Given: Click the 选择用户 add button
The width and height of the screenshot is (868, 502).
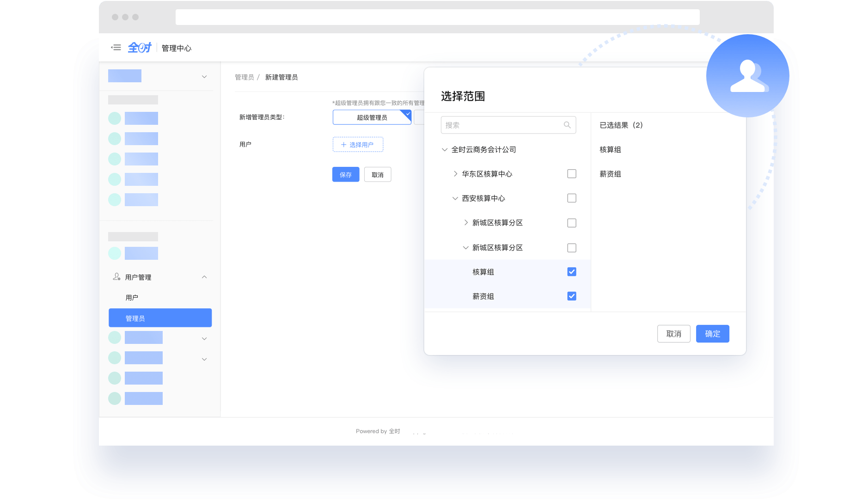Looking at the screenshot, I should tap(358, 145).
